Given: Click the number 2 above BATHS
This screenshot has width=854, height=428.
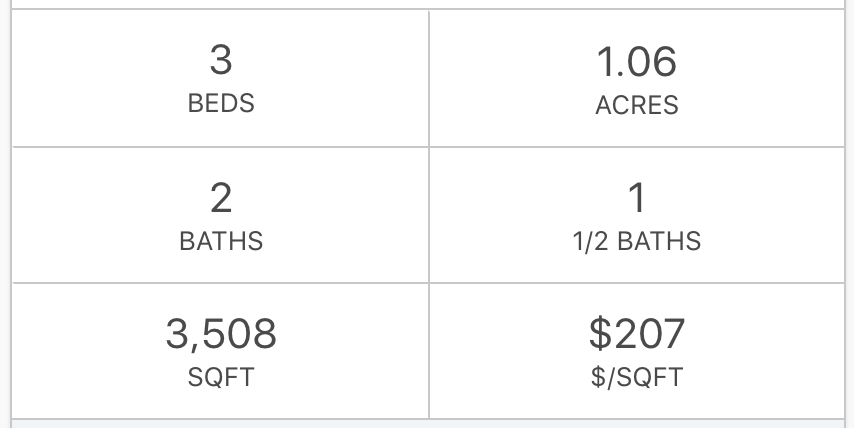Looking at the screenshot, I should tap(221, 198).
